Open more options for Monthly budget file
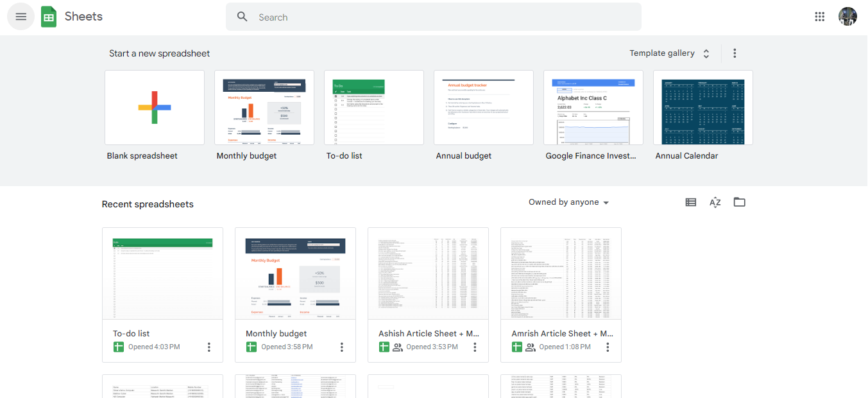The height and width of the screenshot is (398, 868). (x=342, y=347)
